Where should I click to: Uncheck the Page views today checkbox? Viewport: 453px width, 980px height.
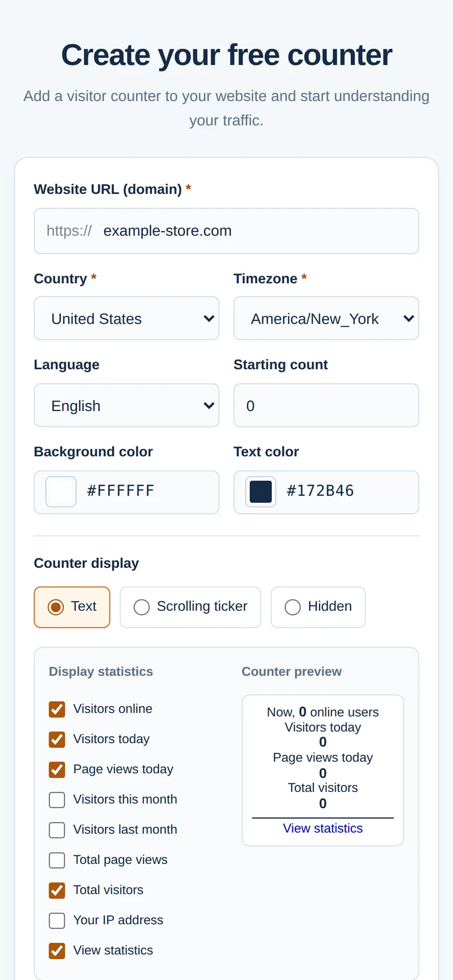point(57,770)
